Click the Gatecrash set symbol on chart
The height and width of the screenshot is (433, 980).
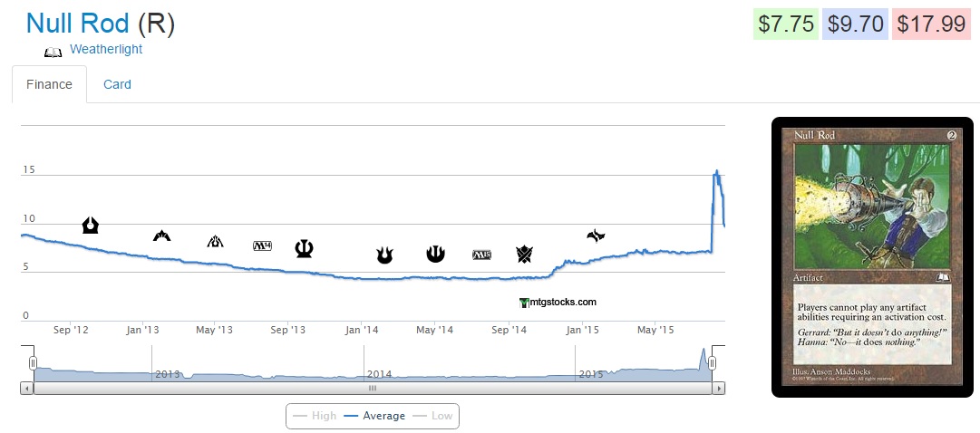pyautogui.click(x=162, y=236)
